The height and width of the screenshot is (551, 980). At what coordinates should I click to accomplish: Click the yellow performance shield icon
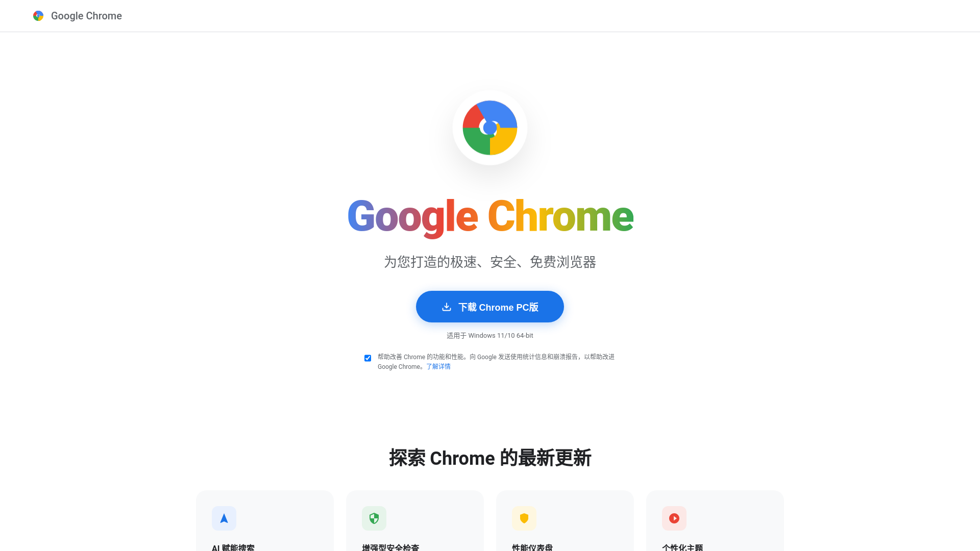[x=524, y=518]
